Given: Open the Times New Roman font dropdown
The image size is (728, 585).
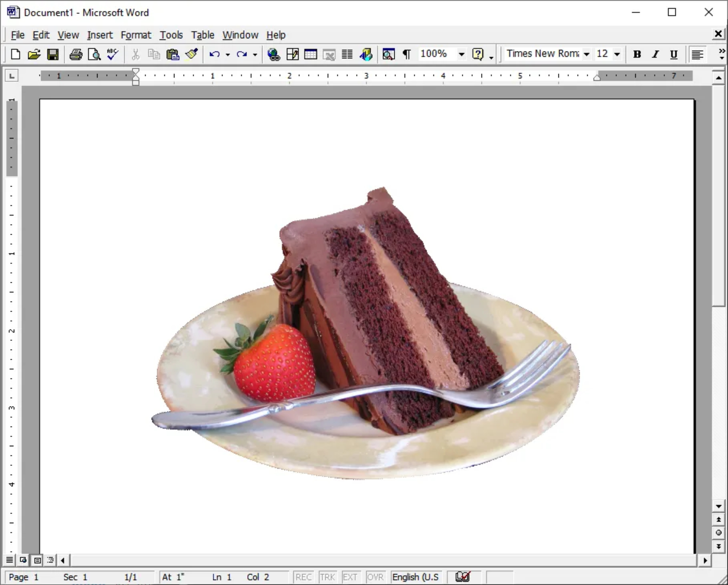Looking at the screenshot, I should [586, 55].
